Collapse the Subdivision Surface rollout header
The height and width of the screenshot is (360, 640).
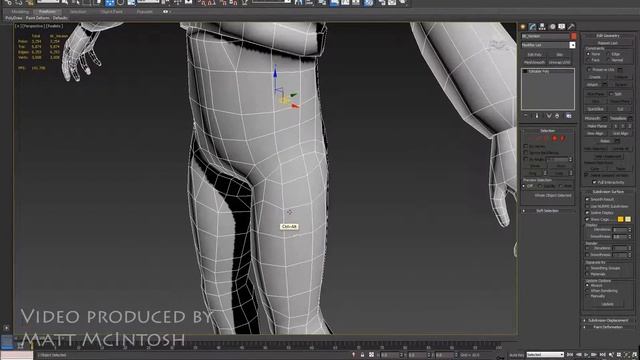(x=608, y=191)
